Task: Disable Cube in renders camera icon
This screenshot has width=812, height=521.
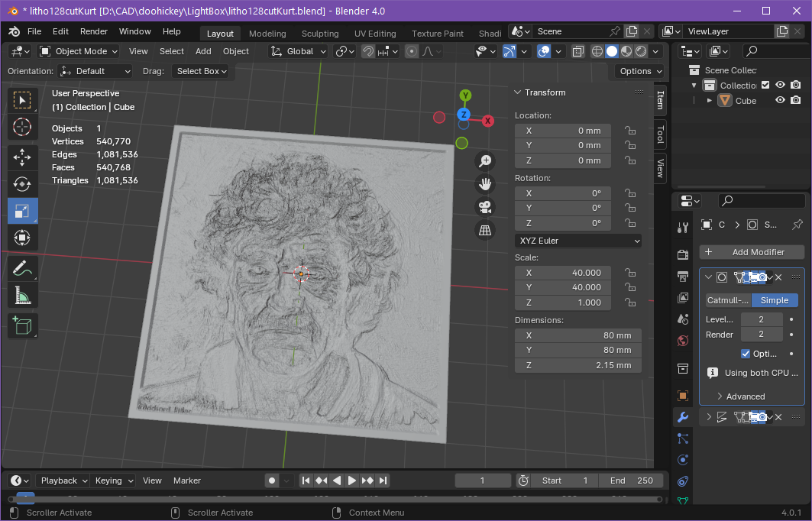Action: click(796, 100)
